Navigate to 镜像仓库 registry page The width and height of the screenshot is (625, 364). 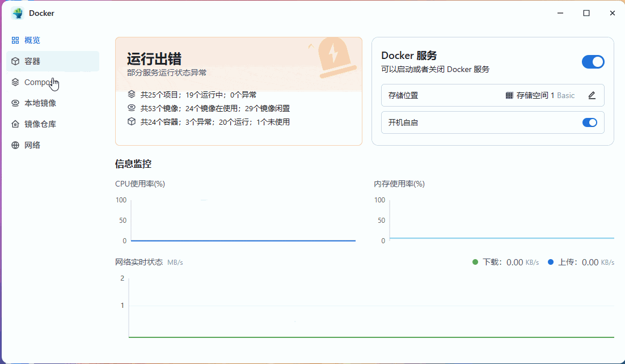pos(53,124)
